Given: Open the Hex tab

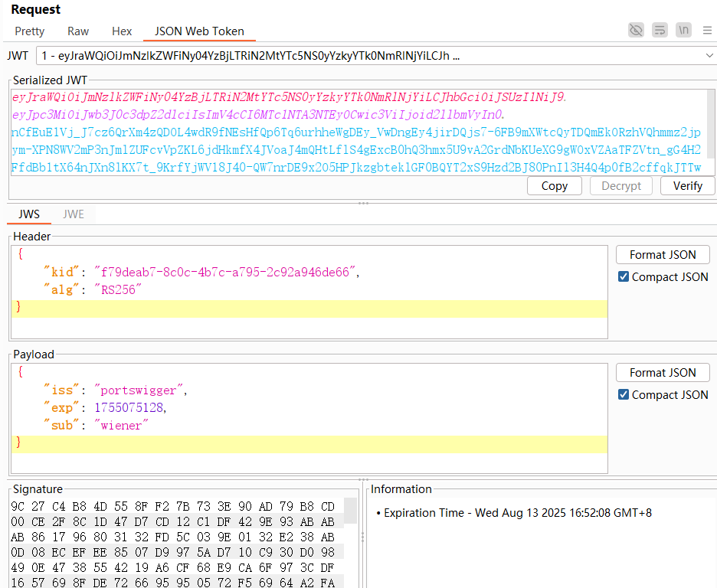Looking at the screenshot, I should 122,31.
